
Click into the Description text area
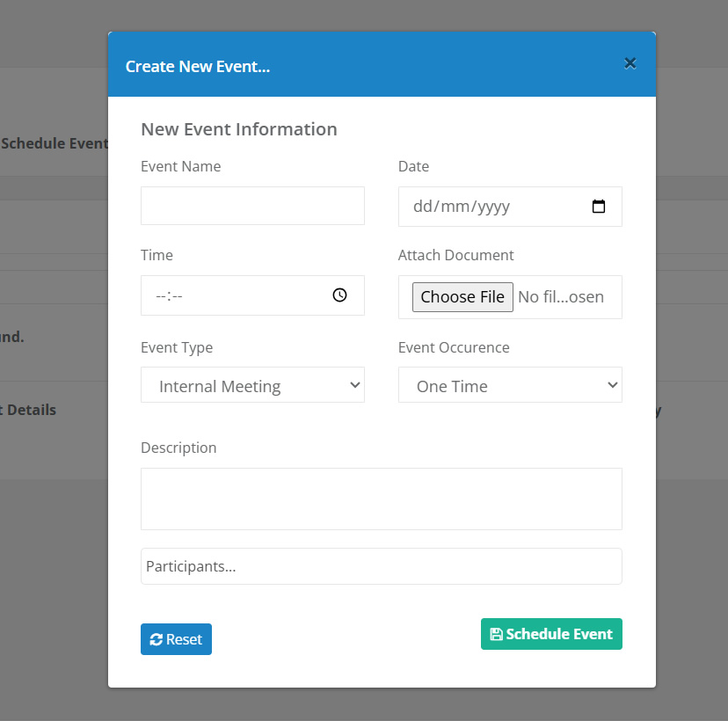(382, 499)
